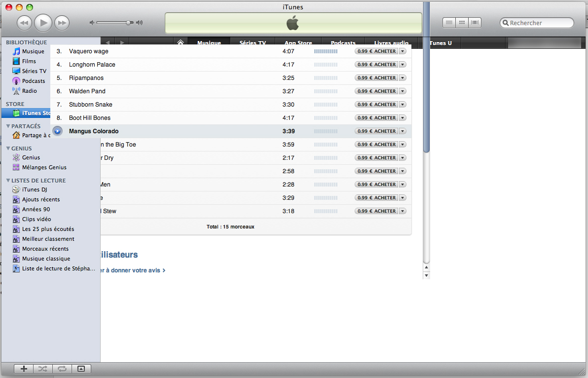Select iTunes Store in sidebar
588x378 pixels.
click(26, 113)
